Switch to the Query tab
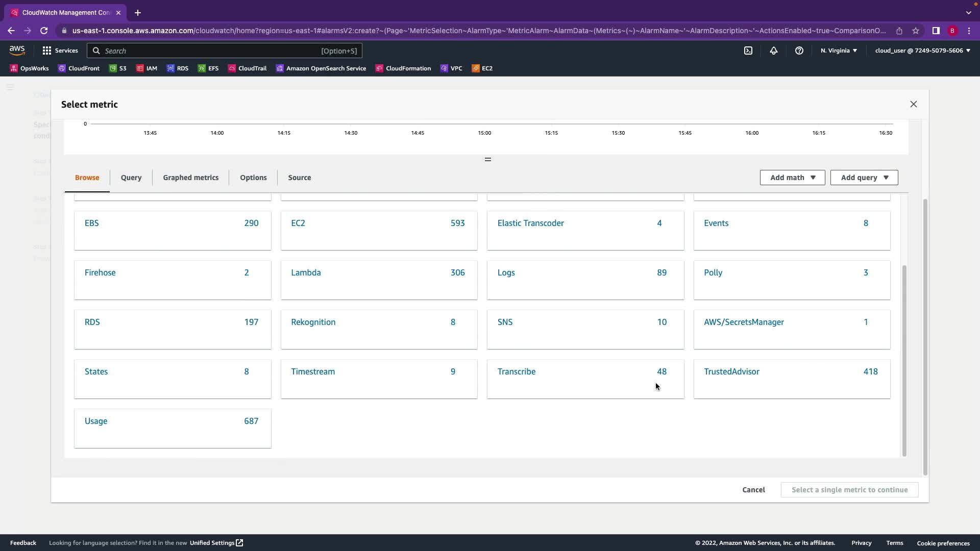 131,178
